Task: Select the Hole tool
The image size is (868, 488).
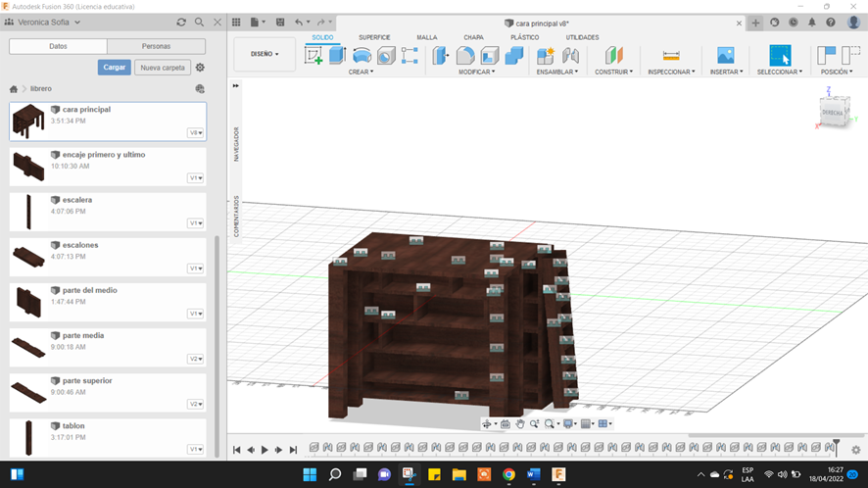Action: click(x=386, y=56)
